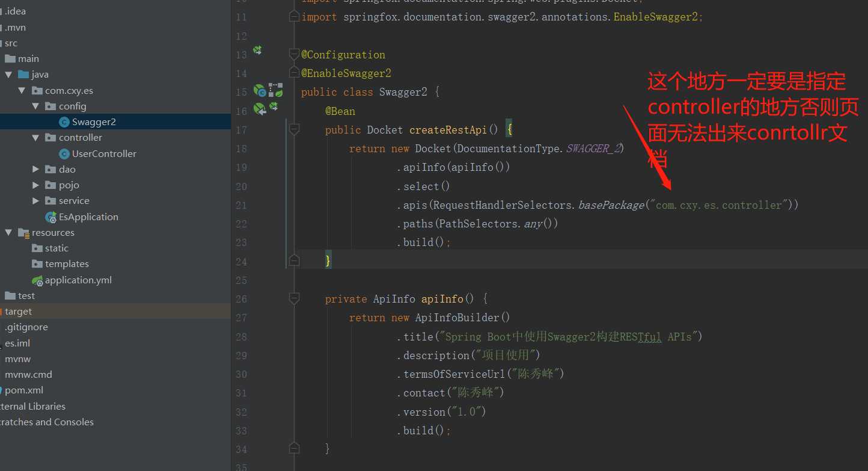
Task: Click bean navigation arrow gutter icon on line 16
Action: pyautogui.click(x=260, y=109)
